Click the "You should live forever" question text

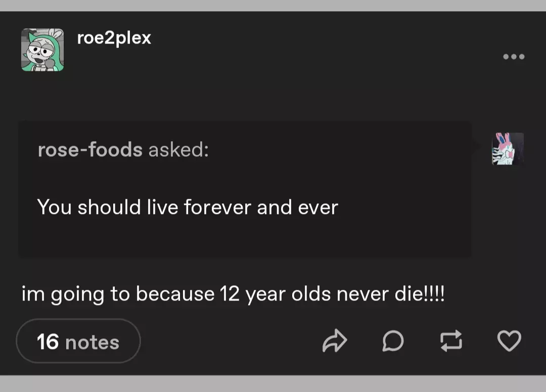[x=187, y=207]
